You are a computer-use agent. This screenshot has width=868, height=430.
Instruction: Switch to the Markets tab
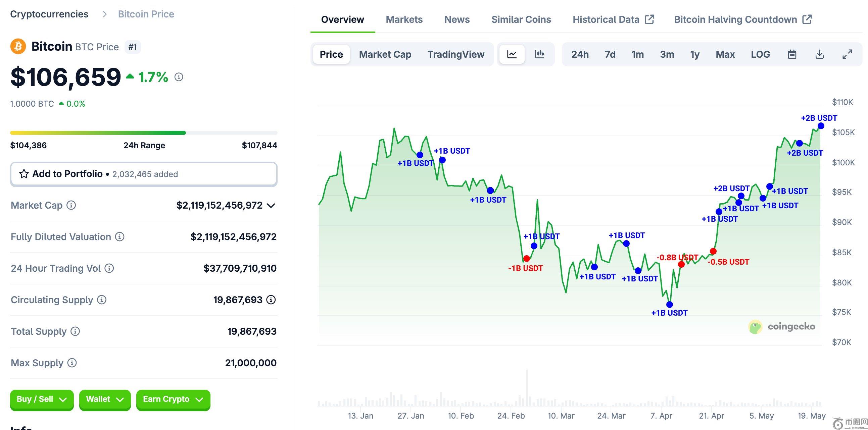404,19
